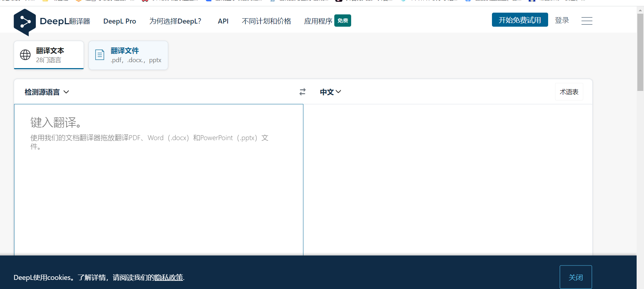Click the DeepL hexagon logo icon
644x289 pixels.
tap(25, 22)
